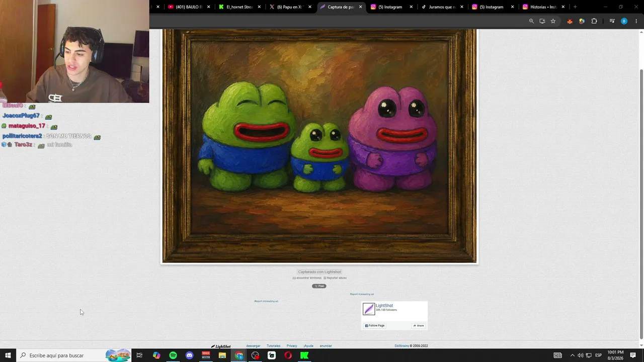Click the Chrome icon on the taskbar
Viewport: 644px width, 362px height.
pos(239,355)
